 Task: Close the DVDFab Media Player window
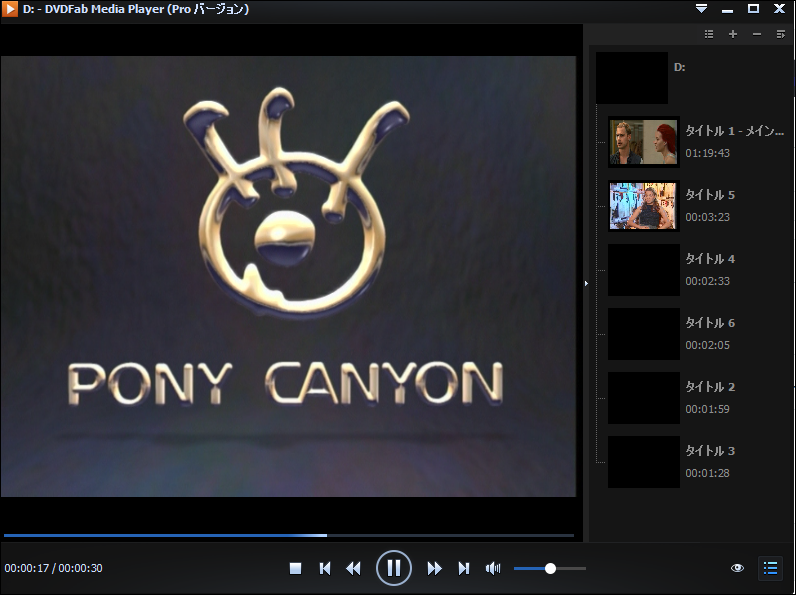click(x=779, y=9)
